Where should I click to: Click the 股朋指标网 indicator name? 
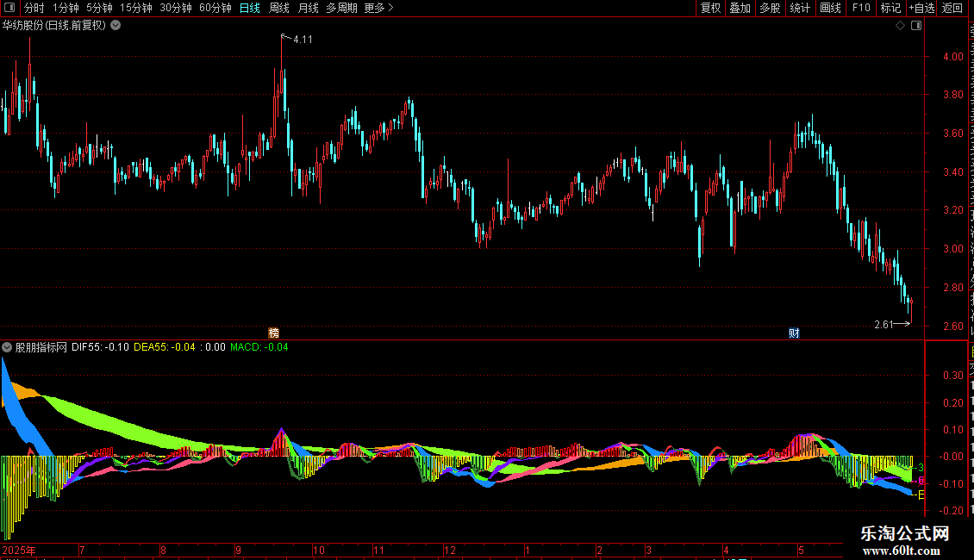[x=41, y=347]
